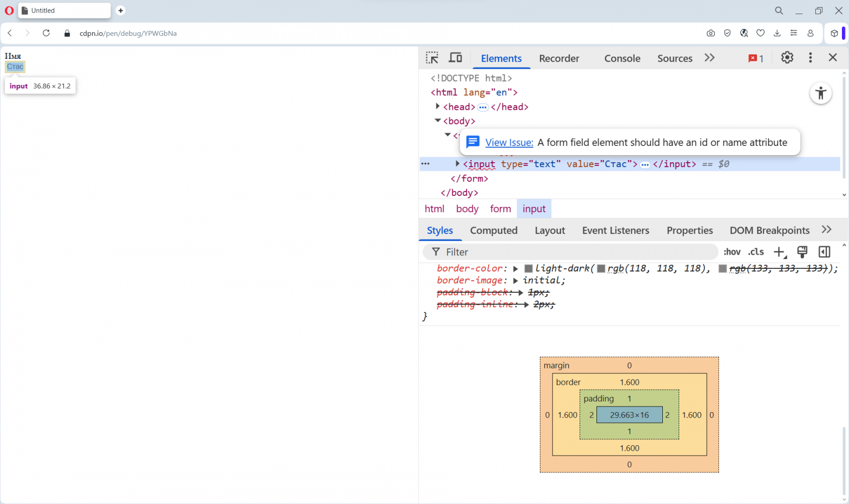Open the accessibility tree button
The image size is (849, 504).
[x=821, y=93]
